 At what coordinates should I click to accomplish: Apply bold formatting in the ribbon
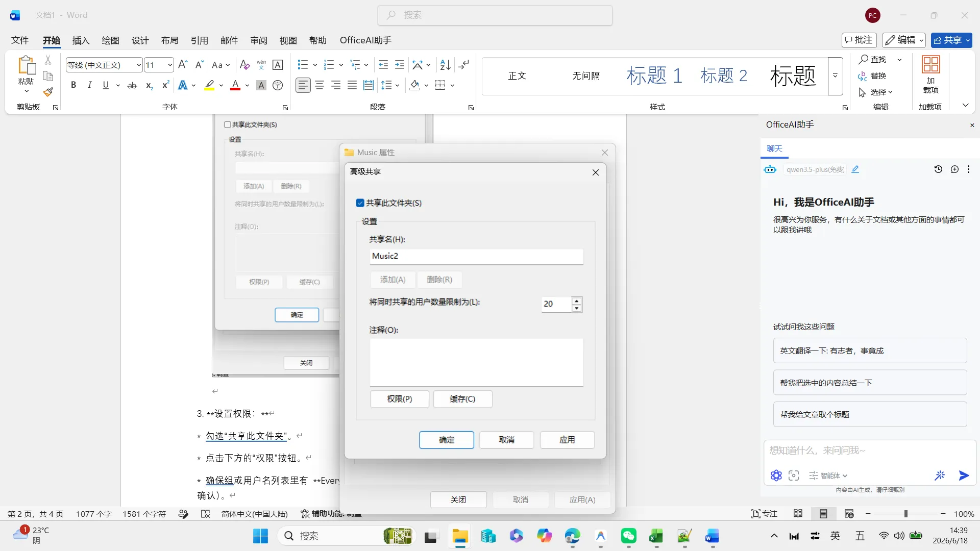coord(73,85)
